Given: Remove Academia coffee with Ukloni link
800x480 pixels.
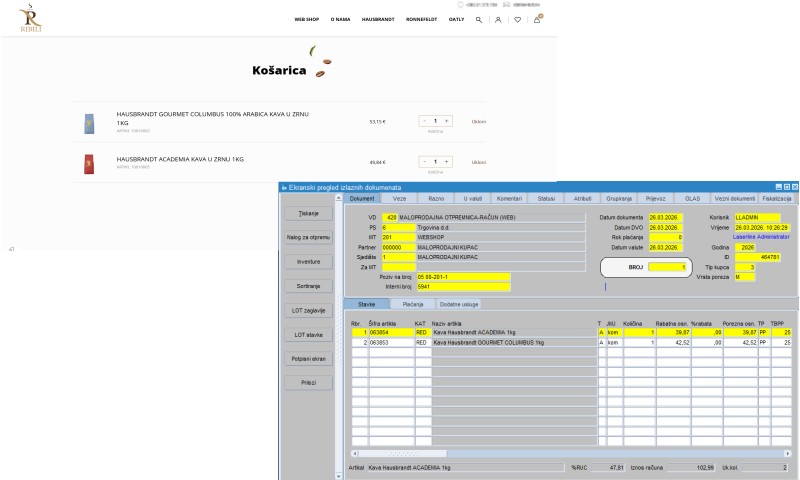Looking at the screenshot, I should (479, 162).
